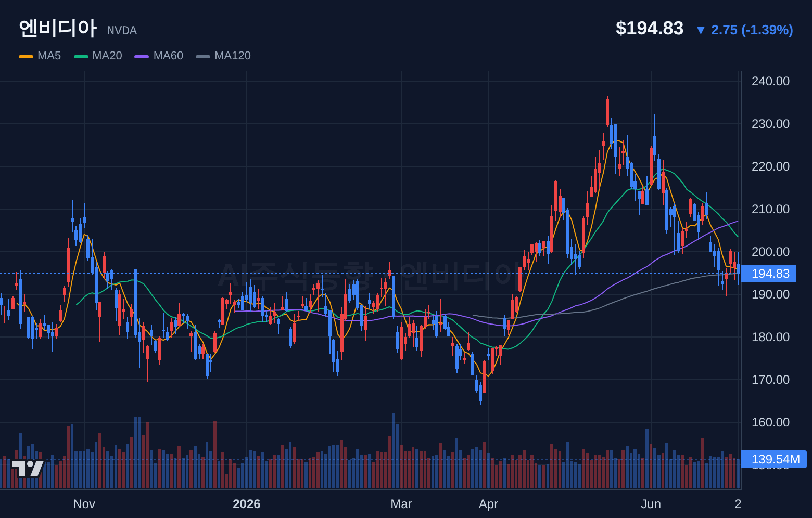
Task: Toggle the MA5 legend label
Action: 49,56
